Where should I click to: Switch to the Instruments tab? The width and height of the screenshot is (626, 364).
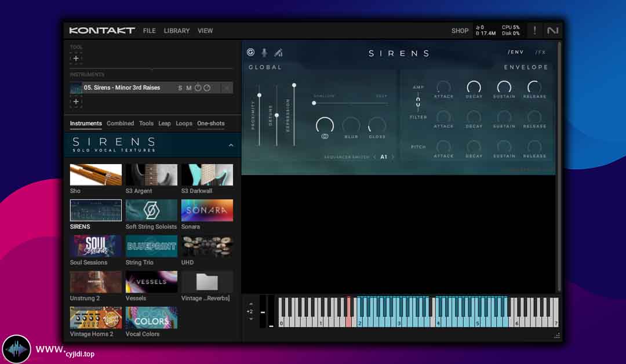click(86, 123)
